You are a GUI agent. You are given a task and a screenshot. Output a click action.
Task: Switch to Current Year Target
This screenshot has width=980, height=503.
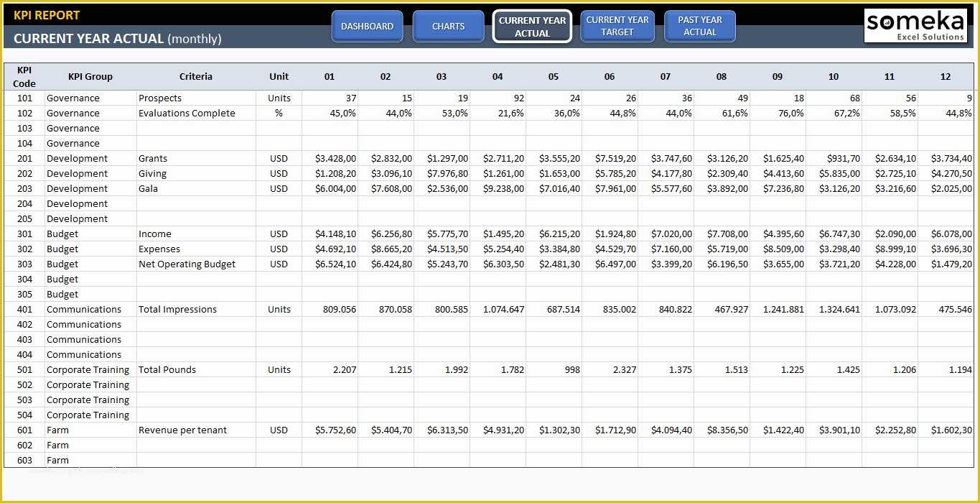(x=617, y=26)
